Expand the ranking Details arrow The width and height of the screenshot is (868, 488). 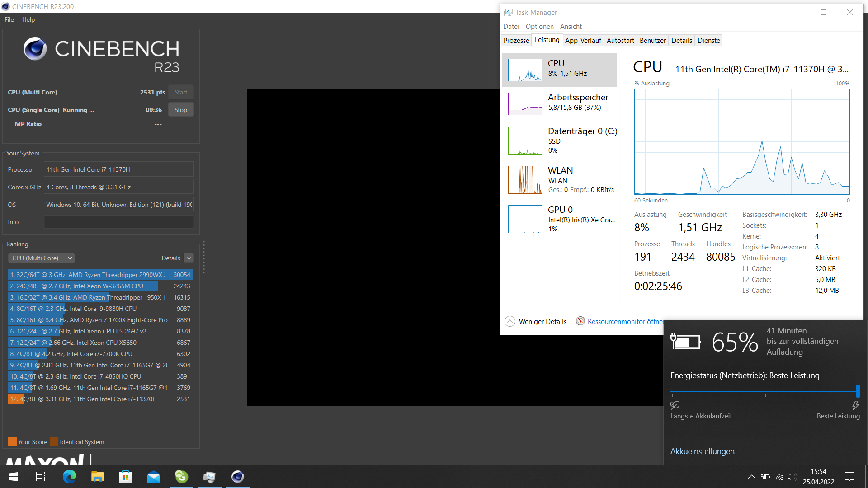coord(189,258)
